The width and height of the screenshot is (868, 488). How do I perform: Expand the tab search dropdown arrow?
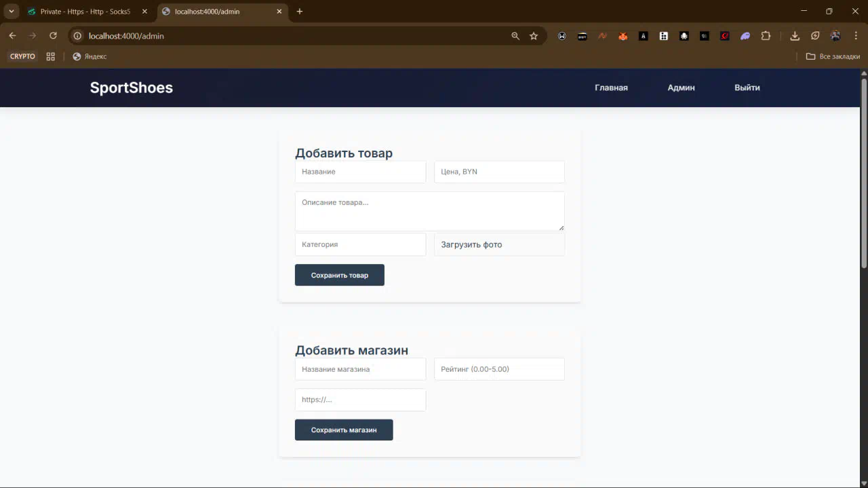(12, 12)
